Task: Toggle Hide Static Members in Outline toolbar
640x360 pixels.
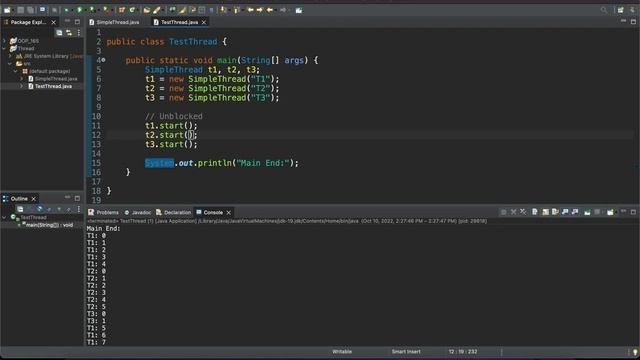Action: (x=49, y=209)
